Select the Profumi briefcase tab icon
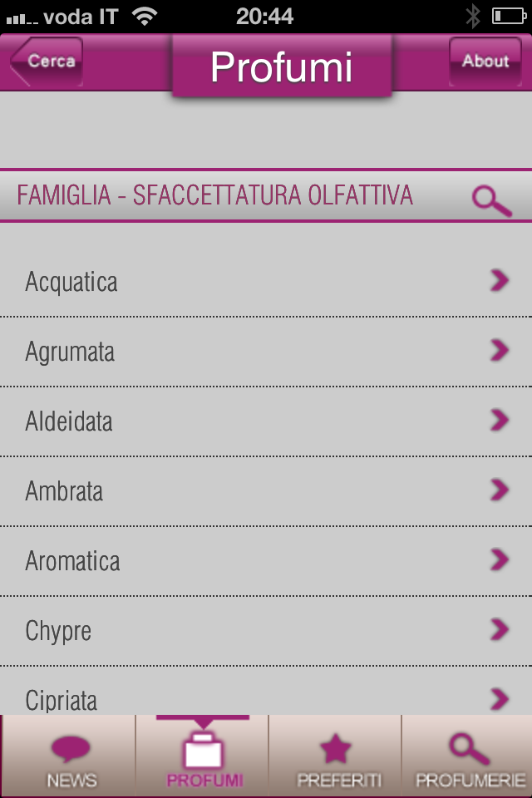The width and height of the screenshot is (532, 798). pos(203,749)
